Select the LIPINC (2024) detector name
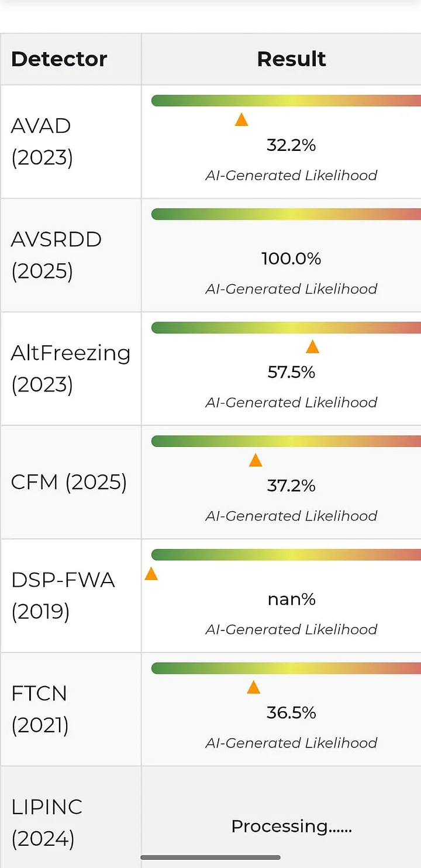Screen dimensions: 421x868 (47, 822)
